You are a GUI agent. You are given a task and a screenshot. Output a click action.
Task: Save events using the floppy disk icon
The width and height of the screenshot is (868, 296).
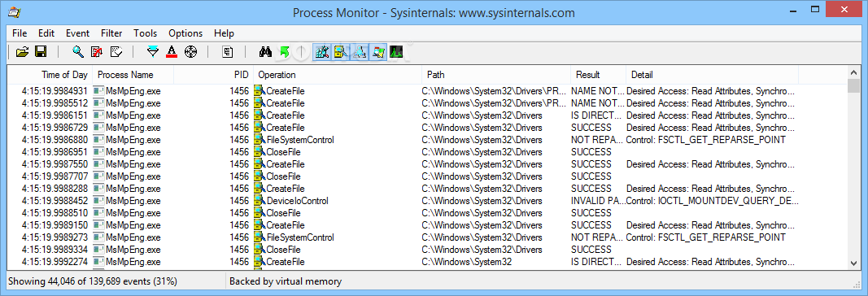tap(41, 52)
